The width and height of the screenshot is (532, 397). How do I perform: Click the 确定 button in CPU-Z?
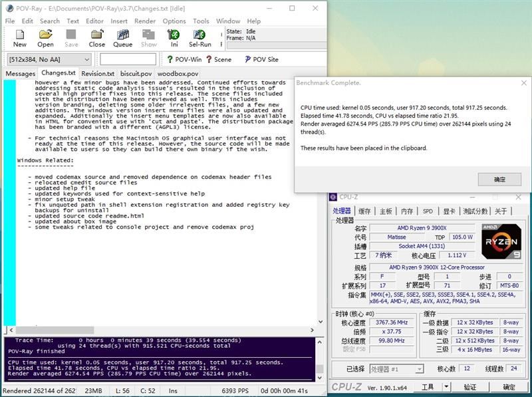[509, 386]
